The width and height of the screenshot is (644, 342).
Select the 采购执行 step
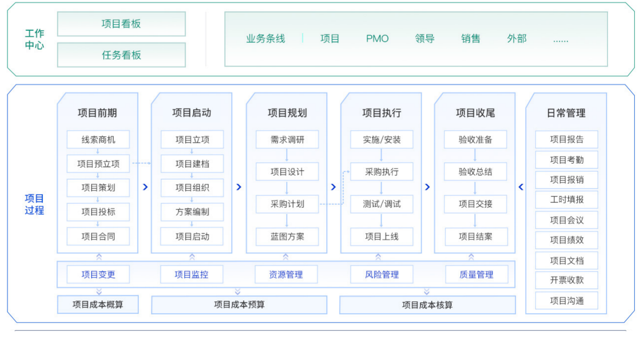pyautogui.click(x=382, y=172)
